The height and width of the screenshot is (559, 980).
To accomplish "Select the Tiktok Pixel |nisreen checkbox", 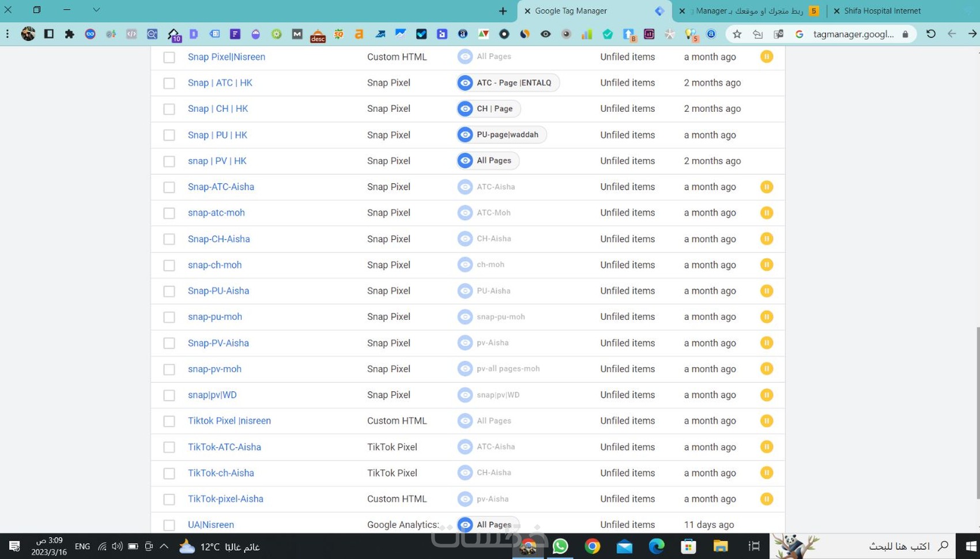I will [x=169, y=421].
